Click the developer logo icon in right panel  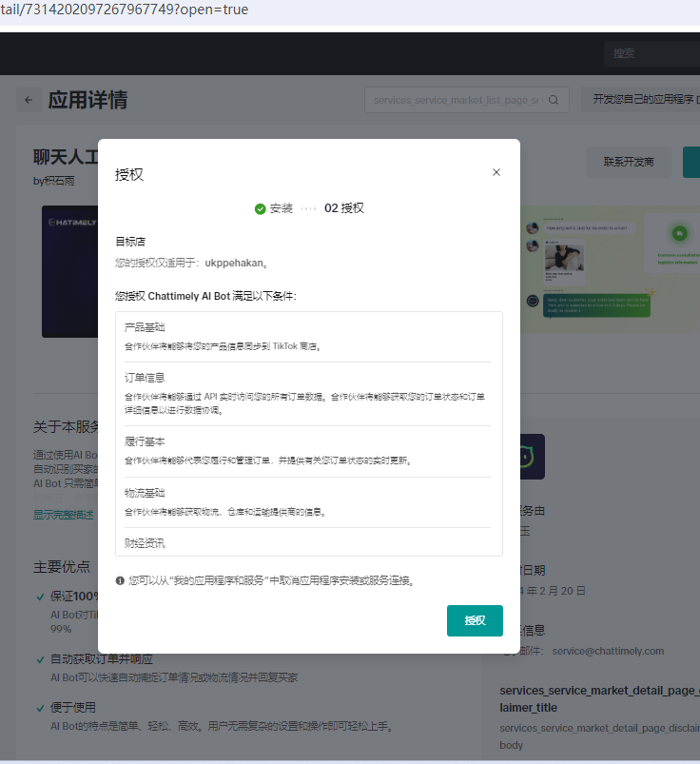point(532,457)
